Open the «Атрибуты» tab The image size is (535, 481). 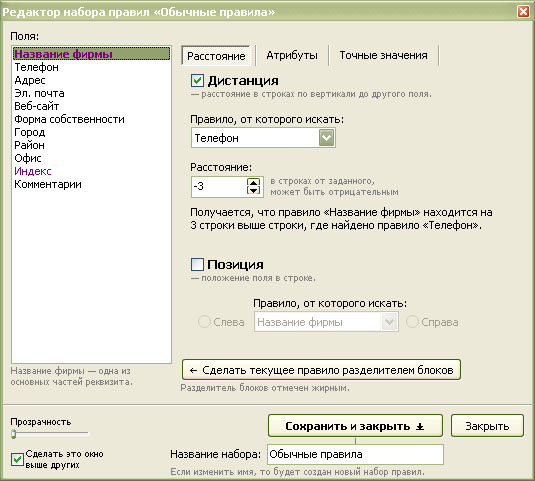pyautogui.click(x=292, y=55)
